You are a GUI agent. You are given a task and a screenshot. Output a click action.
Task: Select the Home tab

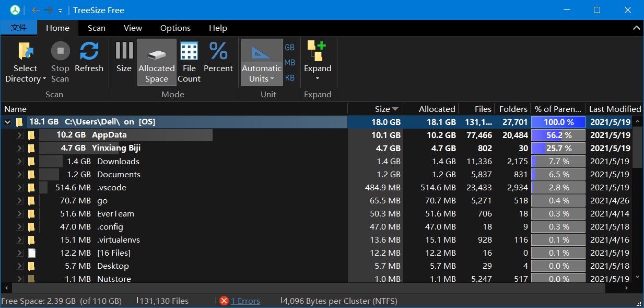(x=57, y=28)
